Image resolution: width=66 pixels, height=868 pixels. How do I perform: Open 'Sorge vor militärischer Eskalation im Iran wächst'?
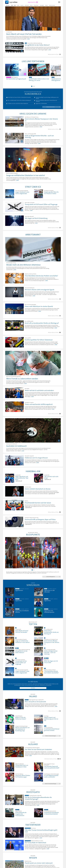tap(25, 175)
